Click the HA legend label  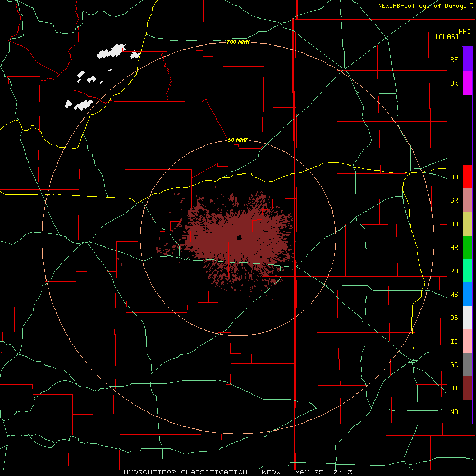pyautogui.click(x=454, y=177)
